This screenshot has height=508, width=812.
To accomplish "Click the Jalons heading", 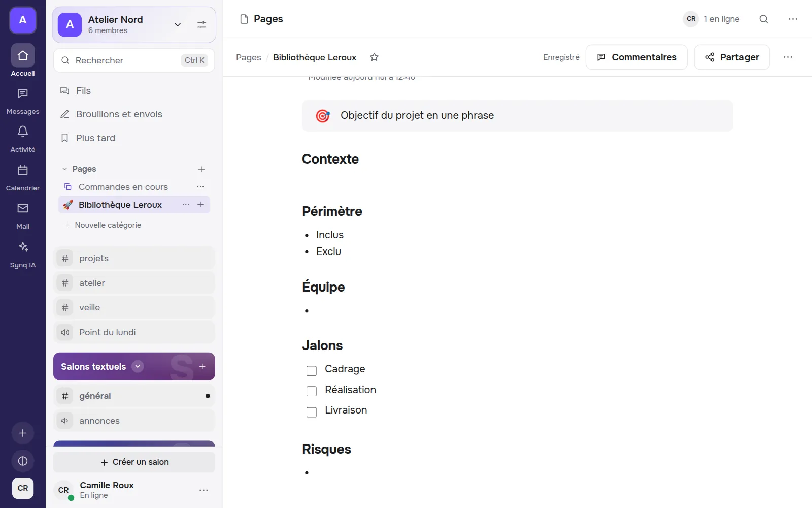I will click(322, 345).
